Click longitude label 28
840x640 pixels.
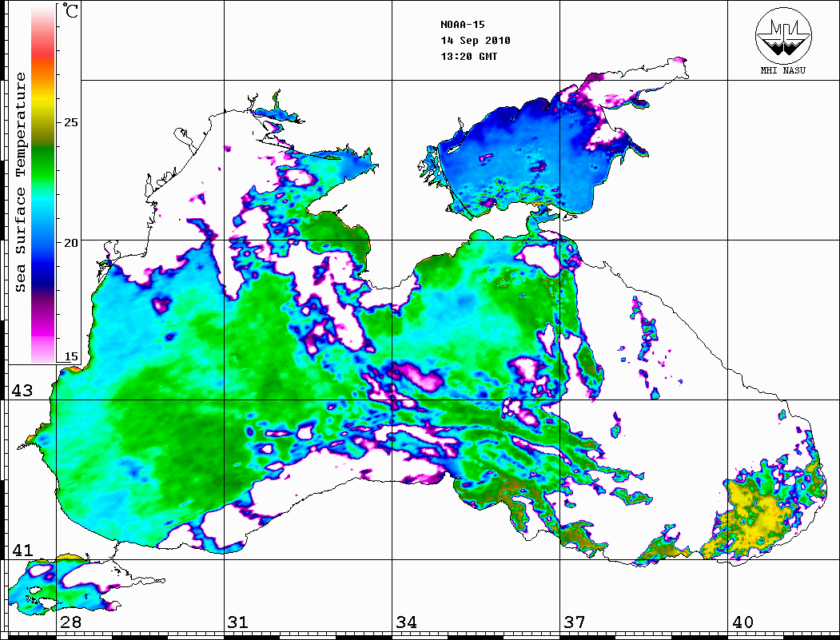click(70, 622)
